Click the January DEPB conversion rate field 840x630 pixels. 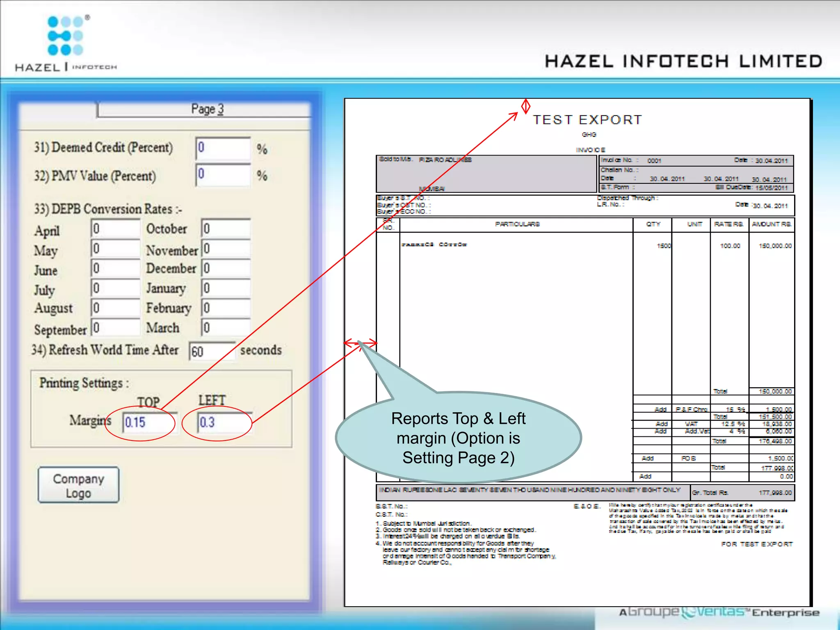[x=226, y=288]
